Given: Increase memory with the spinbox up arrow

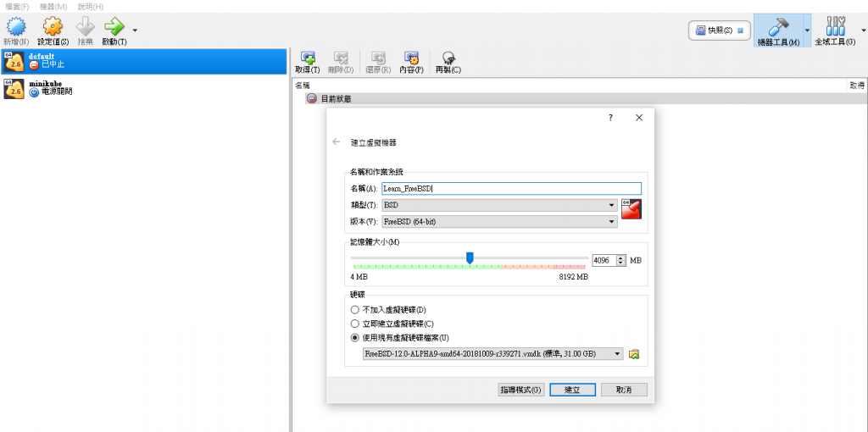Looking at the screenshot, I should pyautogui.click(x=621, y=258).
